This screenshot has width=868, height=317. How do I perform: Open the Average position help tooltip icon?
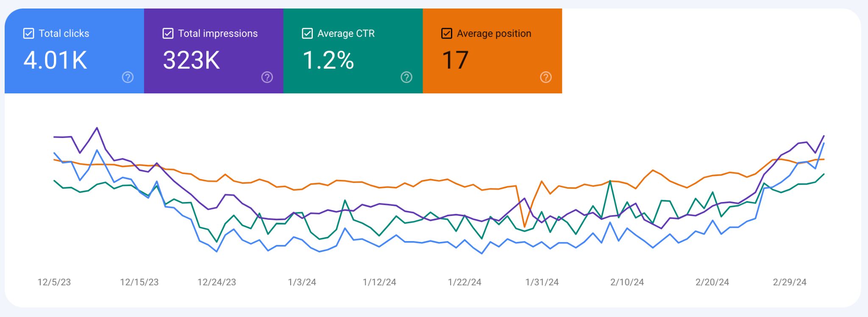click(x=546, y=77)
